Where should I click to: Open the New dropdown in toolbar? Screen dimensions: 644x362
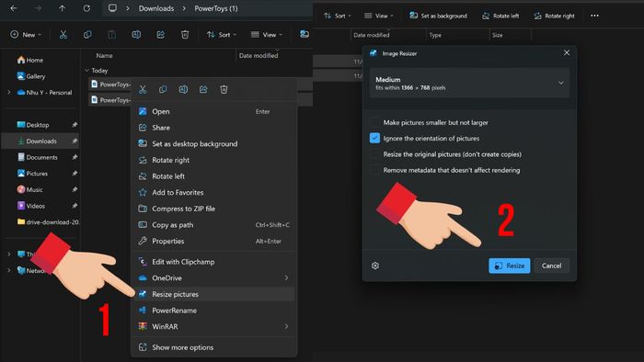(26, 35)
